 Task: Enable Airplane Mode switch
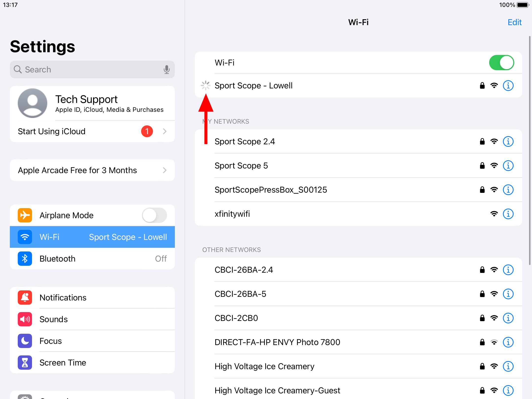[x=154, y=215]
